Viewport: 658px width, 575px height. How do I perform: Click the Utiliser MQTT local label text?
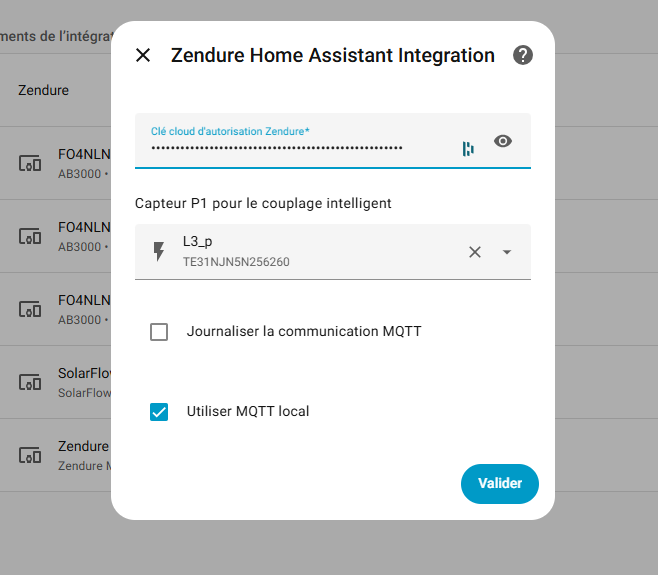click(x=248, y=411)
